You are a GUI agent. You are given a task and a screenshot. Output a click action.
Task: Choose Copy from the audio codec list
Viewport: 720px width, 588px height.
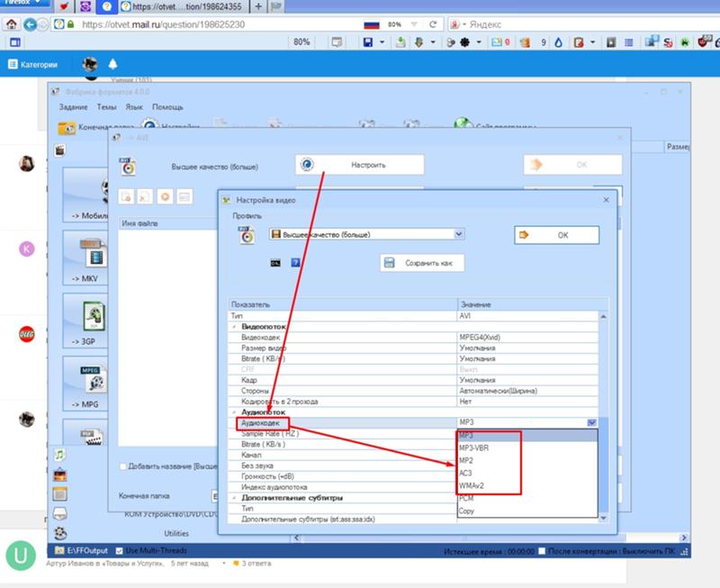[527, 511]
